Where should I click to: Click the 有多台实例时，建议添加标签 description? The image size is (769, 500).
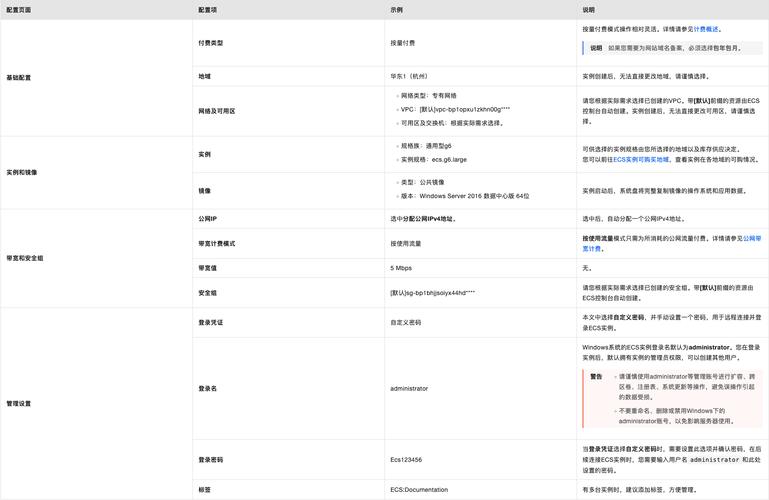point(640,490)
